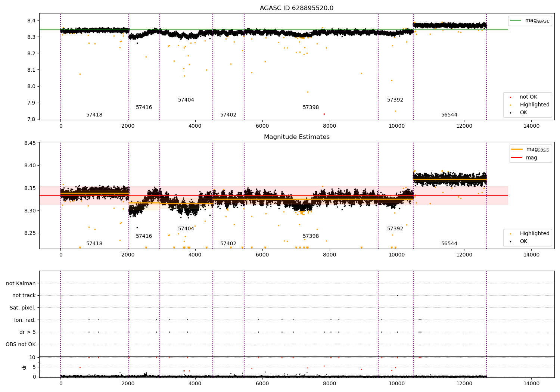Click OBSID label 57404 in the top plot
This screenshot has width=560, height=392.
click(x=186, y=100)
